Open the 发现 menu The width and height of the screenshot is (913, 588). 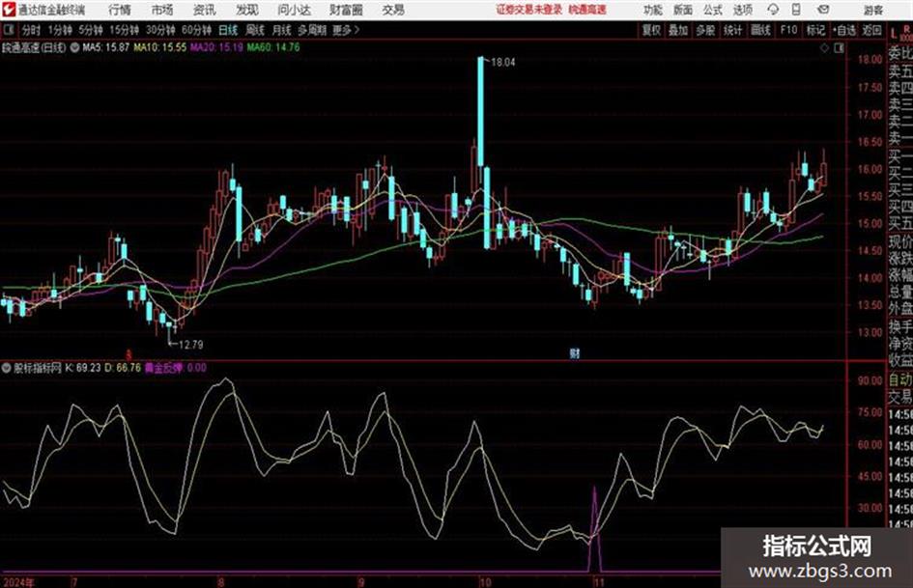point(247,10)
